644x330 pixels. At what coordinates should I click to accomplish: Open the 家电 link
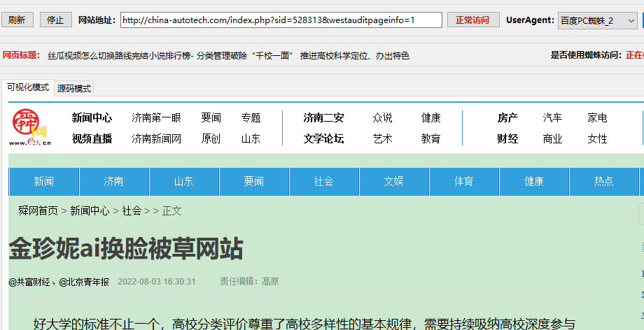click(x=597, y=118)
